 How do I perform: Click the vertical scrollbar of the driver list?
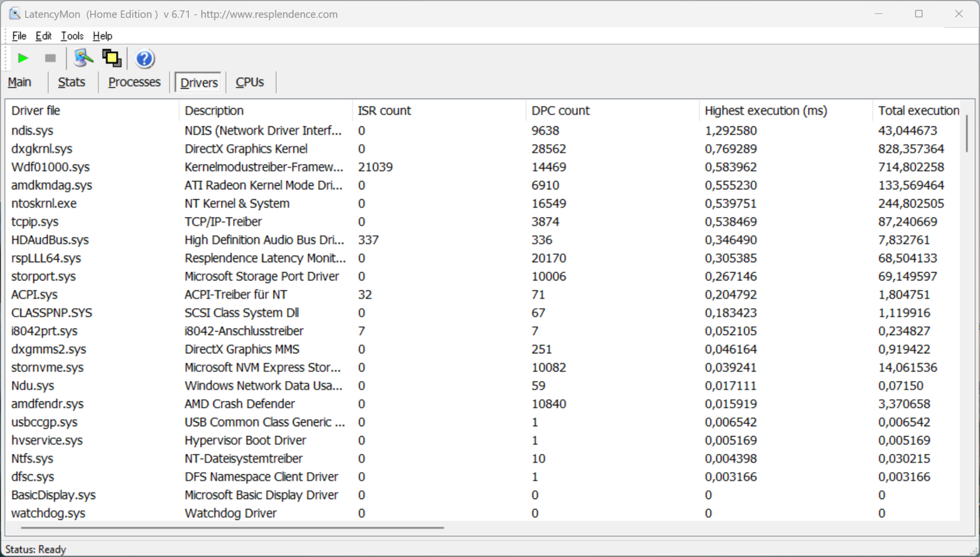966,134
